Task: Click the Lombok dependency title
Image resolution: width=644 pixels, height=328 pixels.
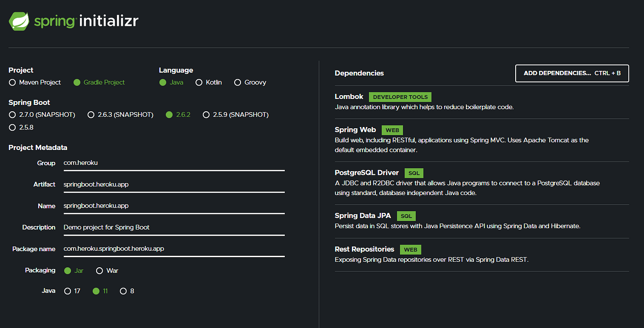Action: 349,97
